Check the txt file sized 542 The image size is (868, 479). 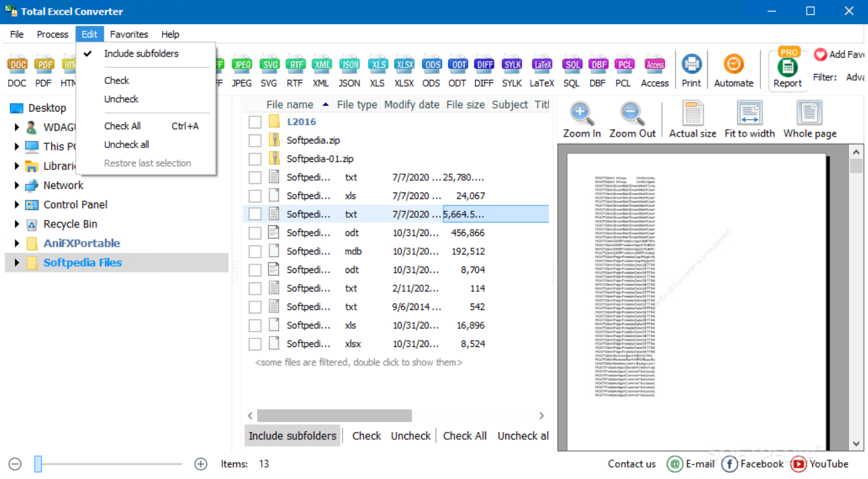pos(255,307)
